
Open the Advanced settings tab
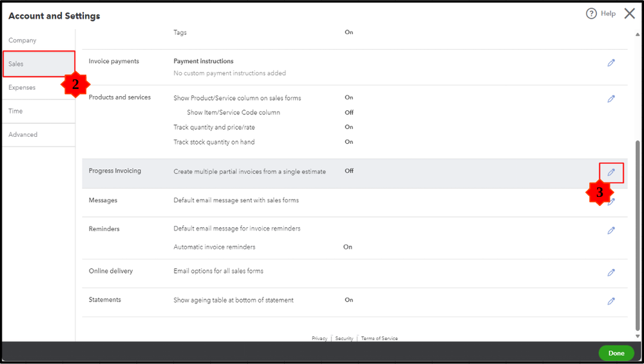23,134
